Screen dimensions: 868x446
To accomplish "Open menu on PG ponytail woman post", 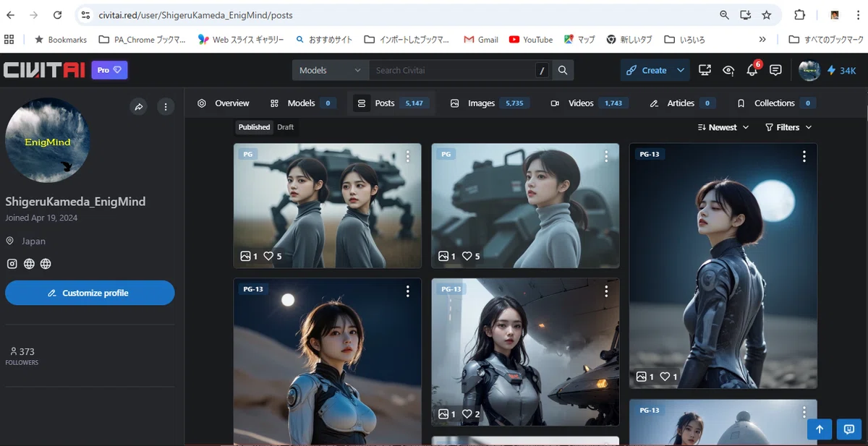I will tap(606, 156).
